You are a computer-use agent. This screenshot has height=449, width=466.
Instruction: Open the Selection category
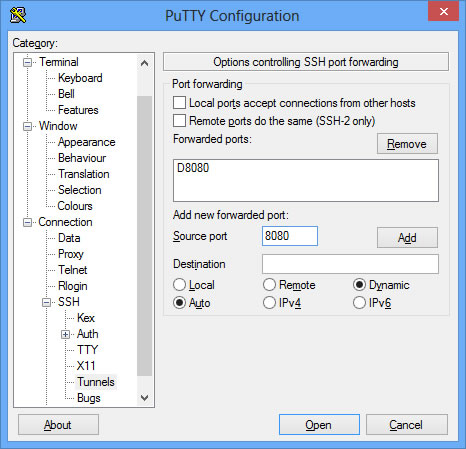pyautogui.click(x=79, y=190)
